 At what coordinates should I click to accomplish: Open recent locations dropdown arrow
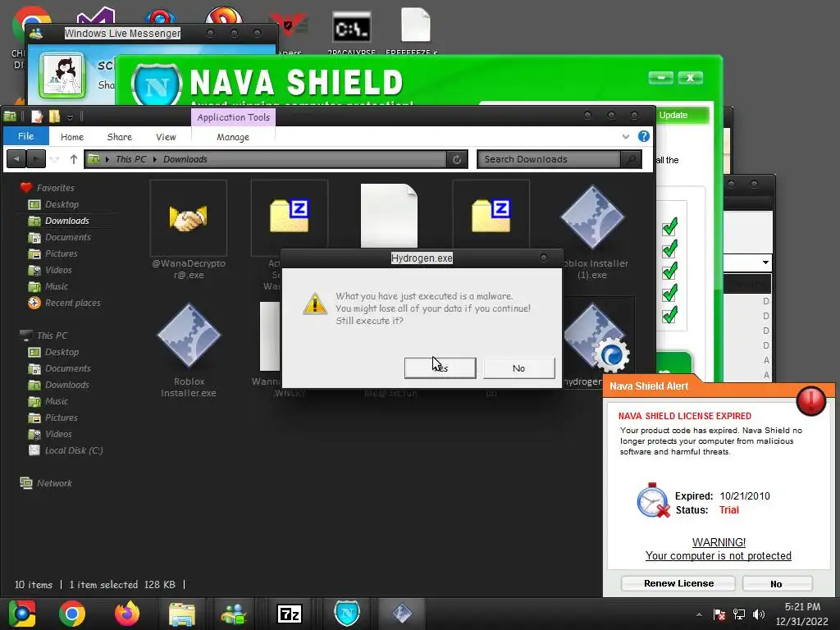tap(55, 159)
